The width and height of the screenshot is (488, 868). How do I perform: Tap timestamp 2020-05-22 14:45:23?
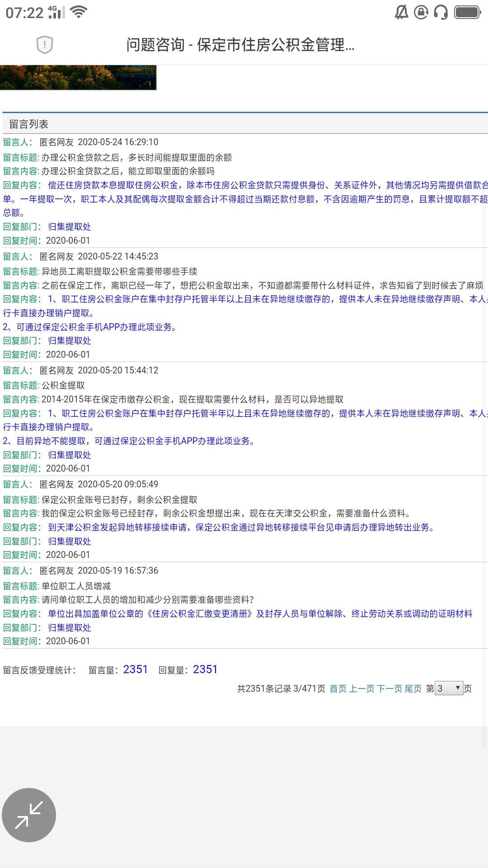[x=118, y=256]
